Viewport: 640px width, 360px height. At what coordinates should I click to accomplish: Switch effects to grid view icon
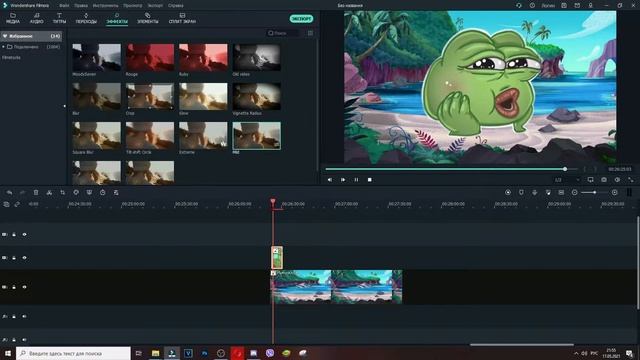[310, 33]
